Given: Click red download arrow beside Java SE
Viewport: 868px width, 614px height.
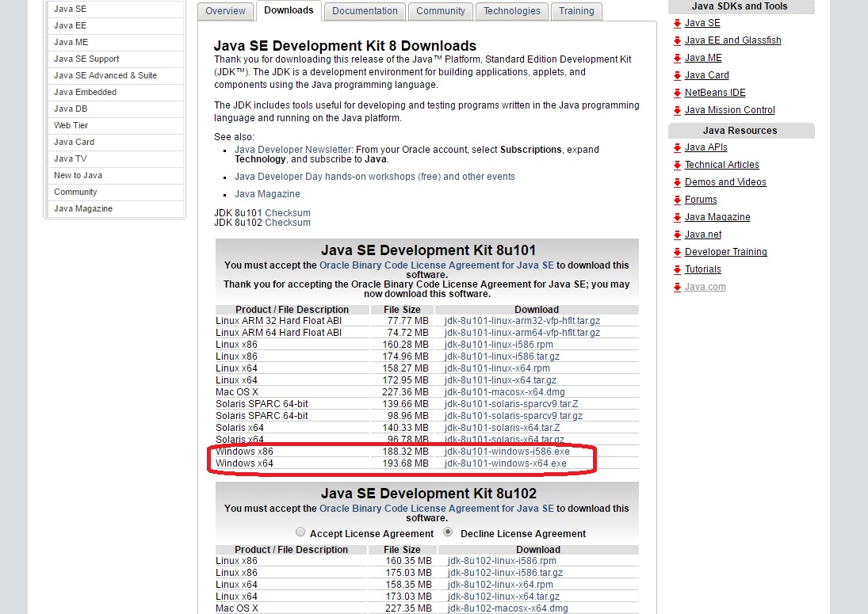Looking at the screenshot, I should pyautogui.click(x=677, y=23).
